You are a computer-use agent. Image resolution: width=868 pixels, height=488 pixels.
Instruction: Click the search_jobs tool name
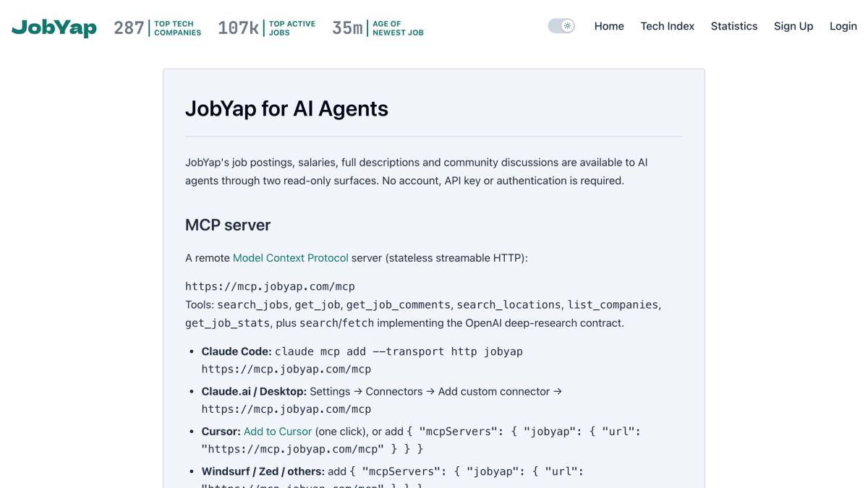252,304
